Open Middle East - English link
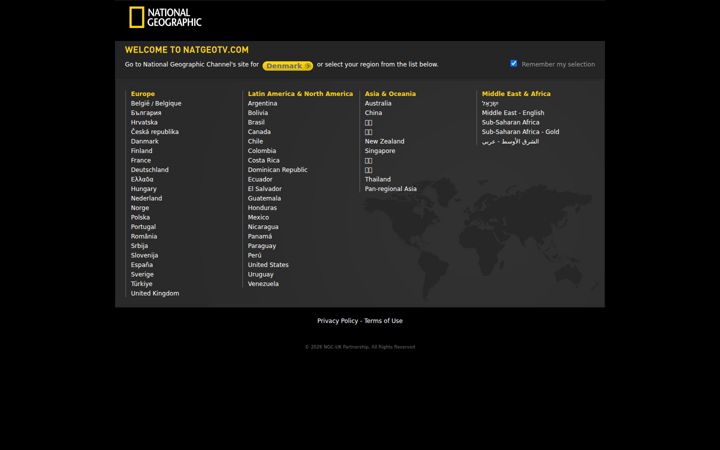720x450 pixels. pos(513,112)
